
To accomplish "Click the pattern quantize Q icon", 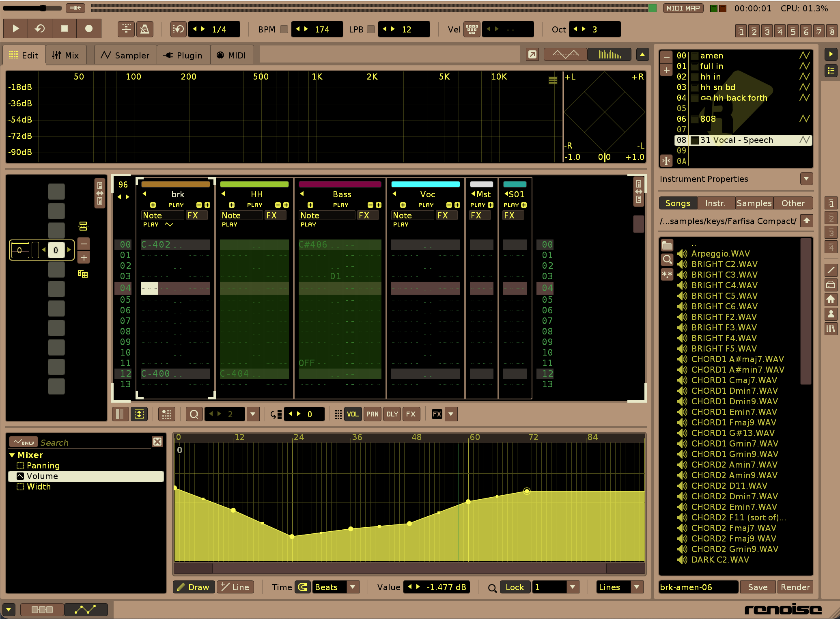I will tap(194, 414).
